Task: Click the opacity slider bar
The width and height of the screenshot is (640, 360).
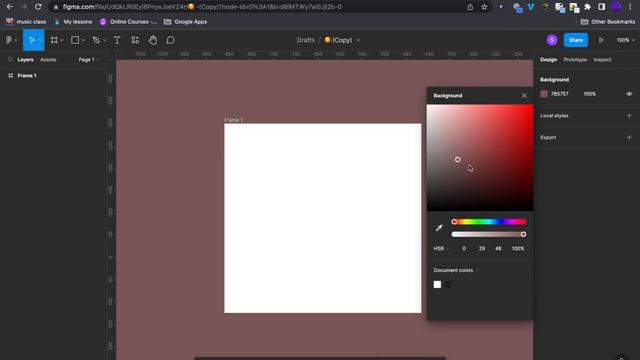Action: [489, 234]
